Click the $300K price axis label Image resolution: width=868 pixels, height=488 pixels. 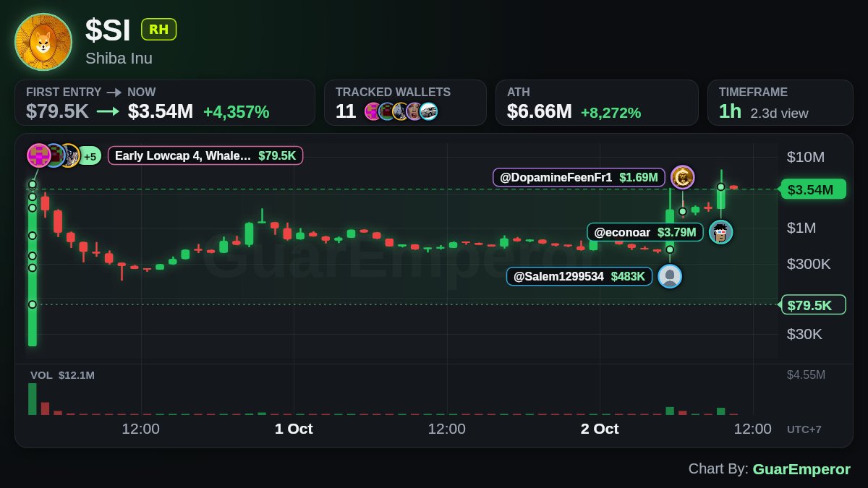point(809,264)
